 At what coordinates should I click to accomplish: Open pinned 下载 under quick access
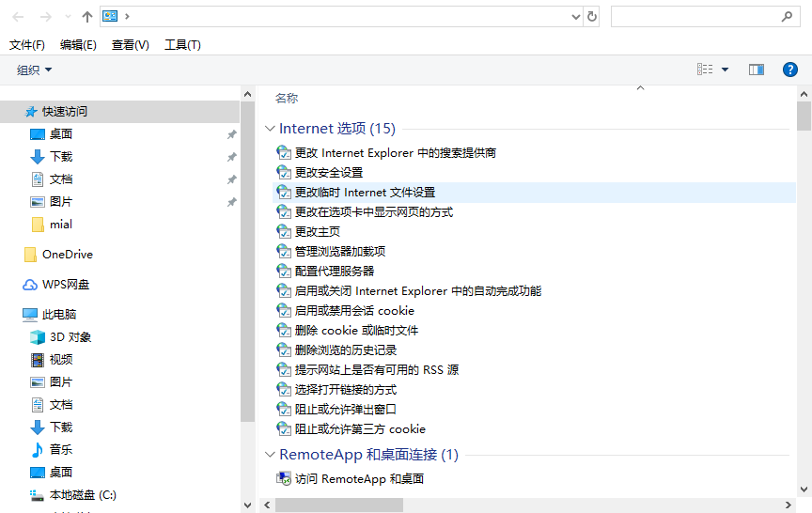coord(60,157)
